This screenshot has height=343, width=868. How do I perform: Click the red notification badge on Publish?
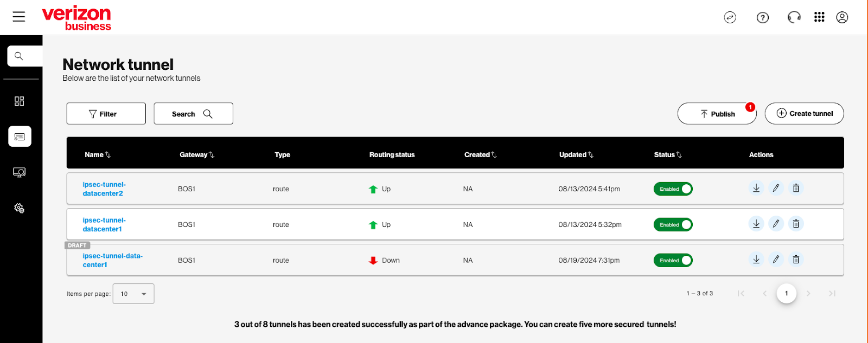[750, 107]
